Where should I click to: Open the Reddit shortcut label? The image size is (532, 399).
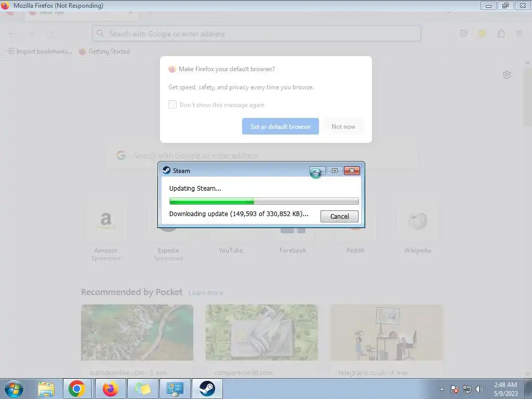(355, 250)
